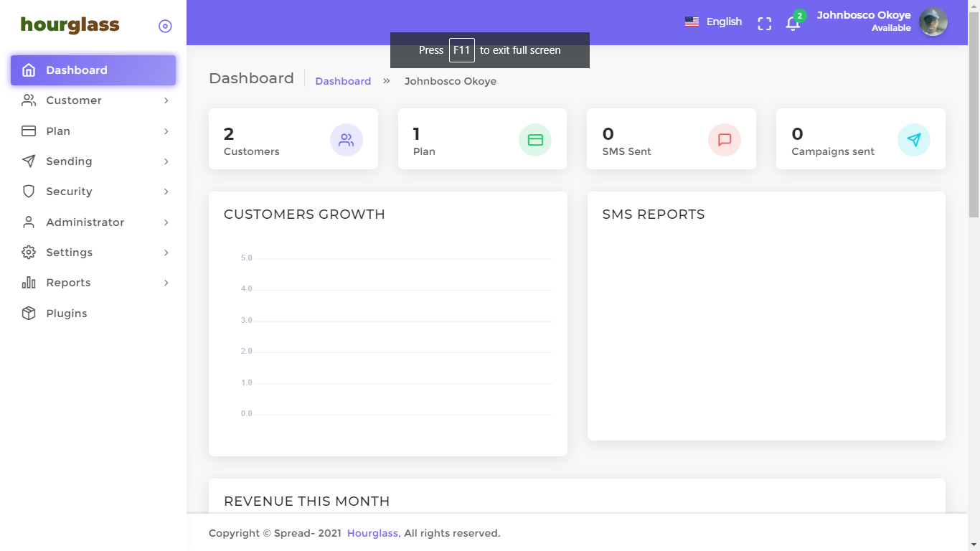Click the Hourglass footer link
980x551 pixels.
tap(374, 533)
